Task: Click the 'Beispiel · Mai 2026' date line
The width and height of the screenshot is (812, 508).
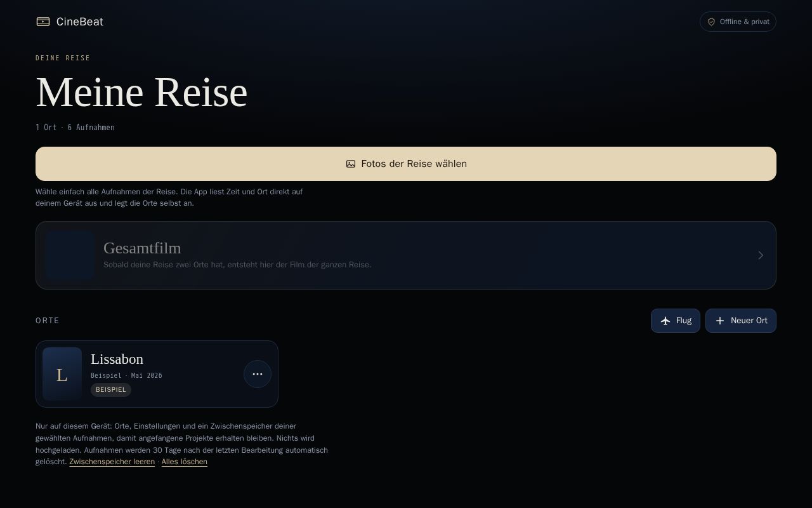Action: [x=126, y=375]
